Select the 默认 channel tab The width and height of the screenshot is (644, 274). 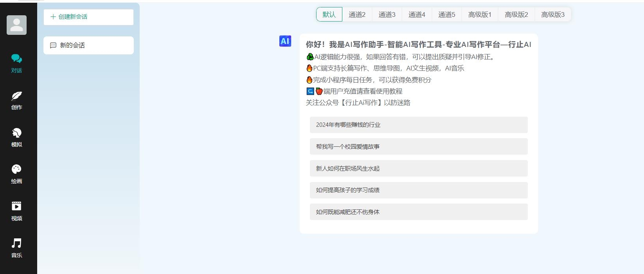pos(329,14)
